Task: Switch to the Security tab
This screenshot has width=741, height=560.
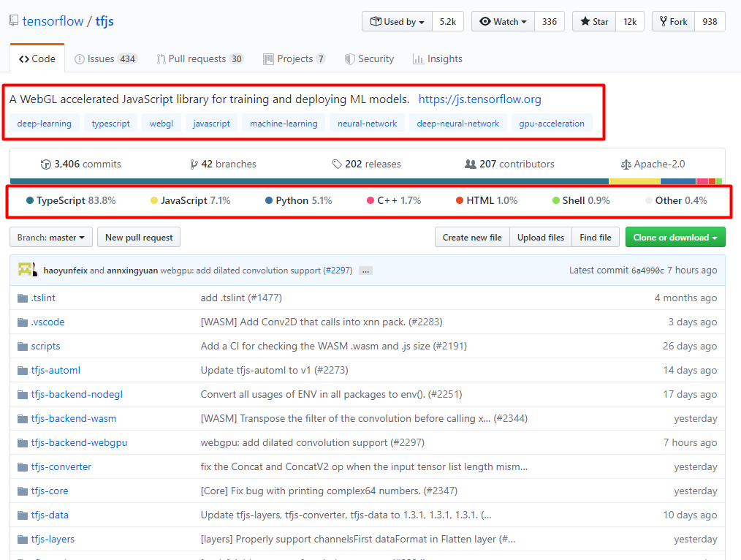Action: pyautogui.click(x=369, y=58)
